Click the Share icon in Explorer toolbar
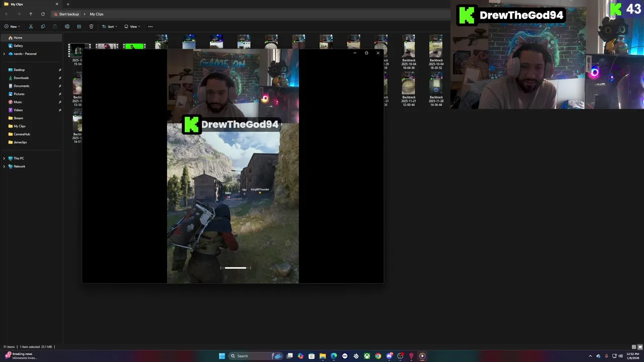Screen dimensions: 644x362 pos(79,27)
